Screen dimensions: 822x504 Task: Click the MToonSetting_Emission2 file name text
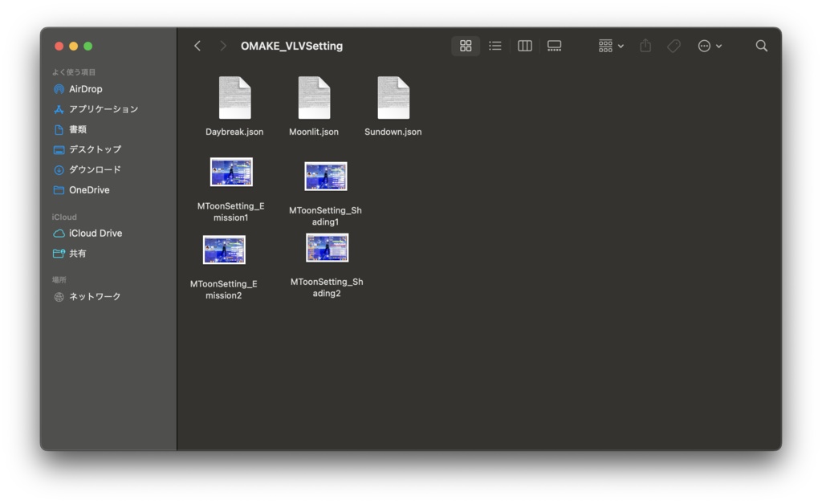tap(223, 290)
